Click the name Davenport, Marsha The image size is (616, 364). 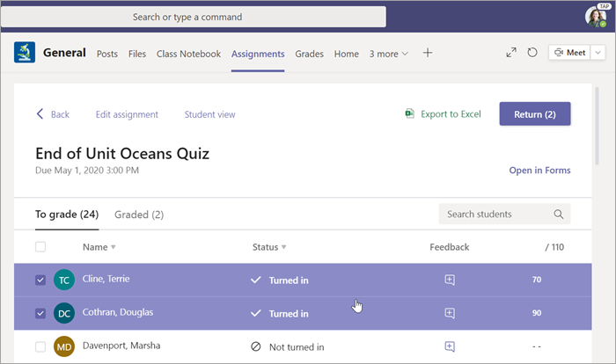click(x=121, y=346)
